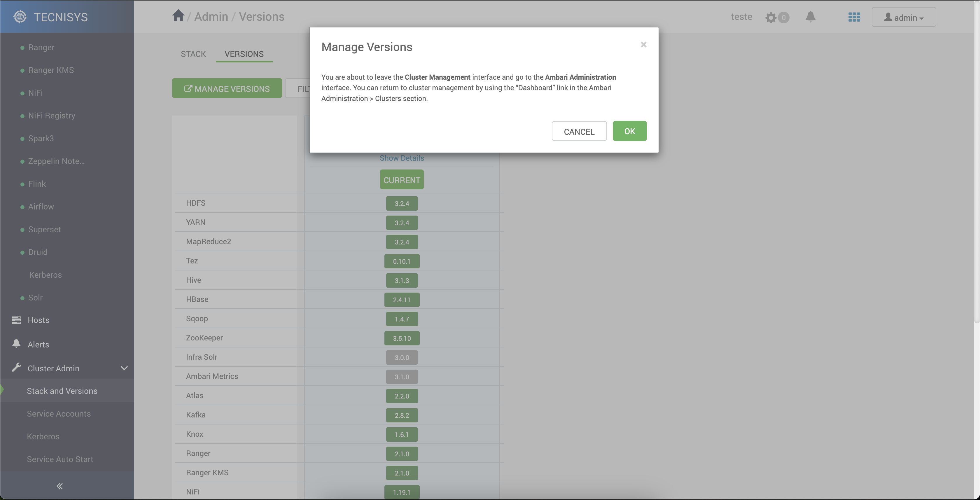
Task: Open Stack and Versions menu item
Action: click(x=62, y=391)
